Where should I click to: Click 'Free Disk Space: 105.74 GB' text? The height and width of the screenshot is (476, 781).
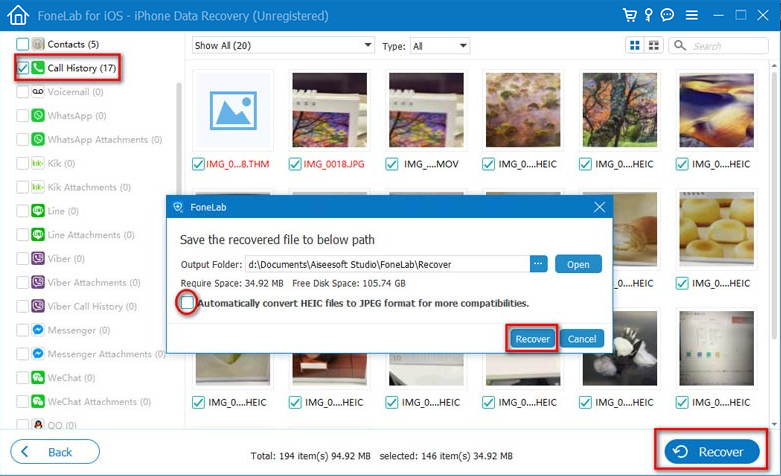click(x=349, y=283)
